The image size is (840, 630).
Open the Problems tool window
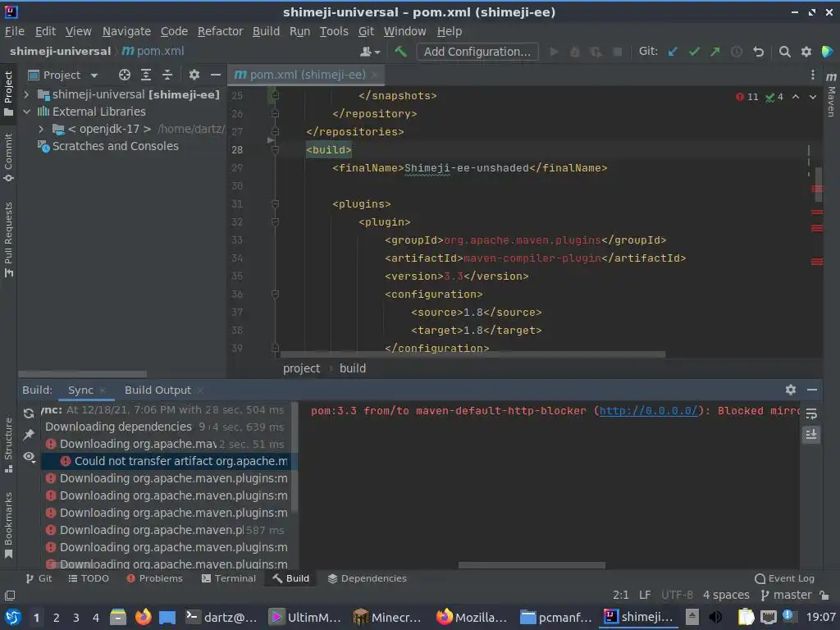point(154,578)
